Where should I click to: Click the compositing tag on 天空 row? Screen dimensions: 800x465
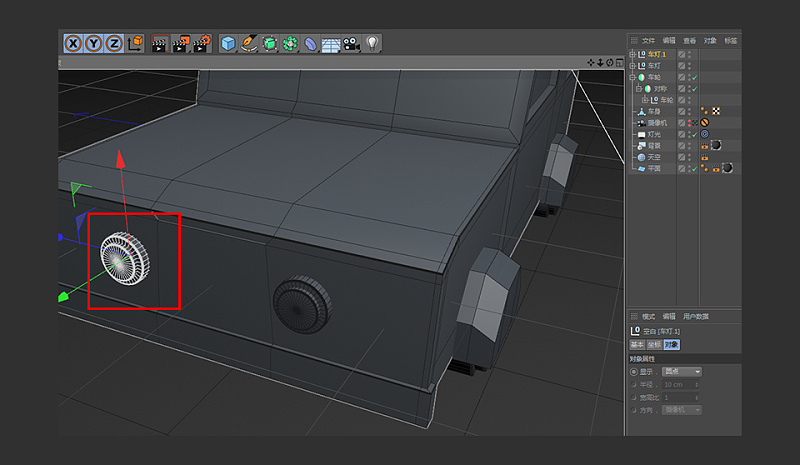coord(705,157)
